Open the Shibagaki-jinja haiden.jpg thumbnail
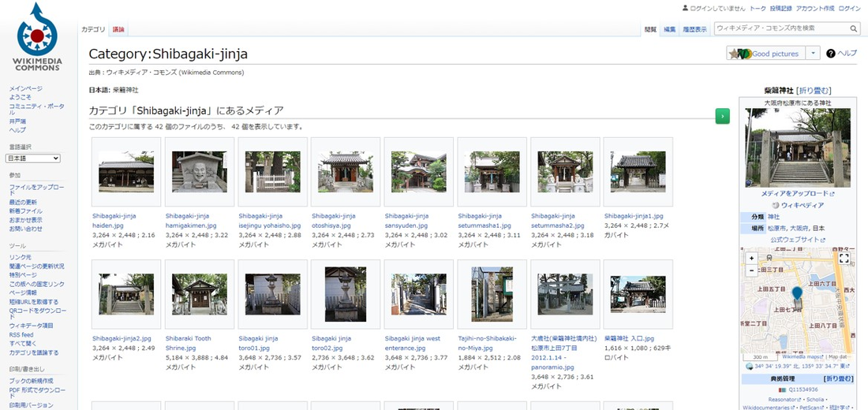Image resolution: width=868 pixels, height=410 pixels. [x=126, y=171]
